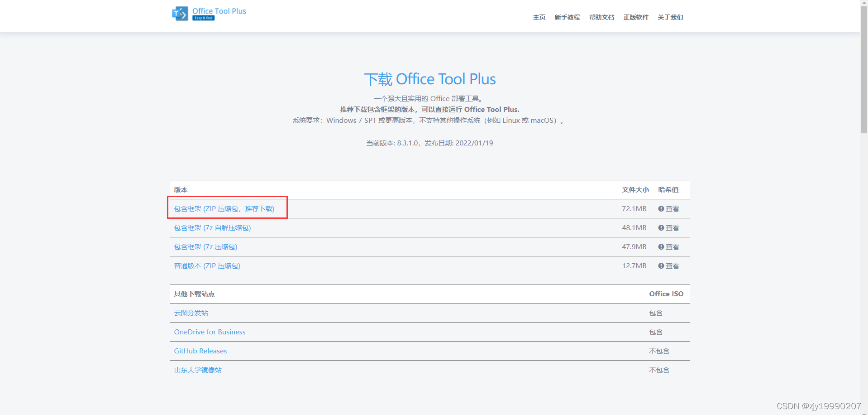Download 普通版本 (ZIP 压缩包)
The width and height of the screenshot is (868, 415).
[x=207, y=266]
